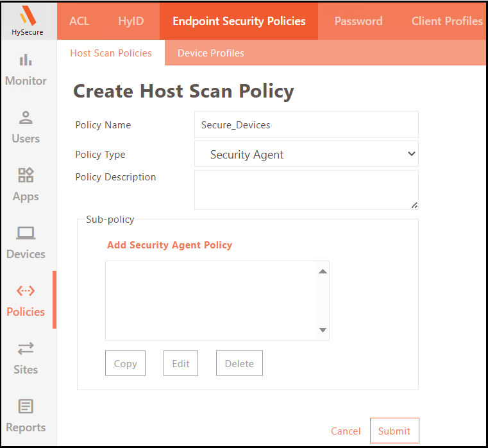
Task: Click the Policy Name input field
Action: point(306,125)
